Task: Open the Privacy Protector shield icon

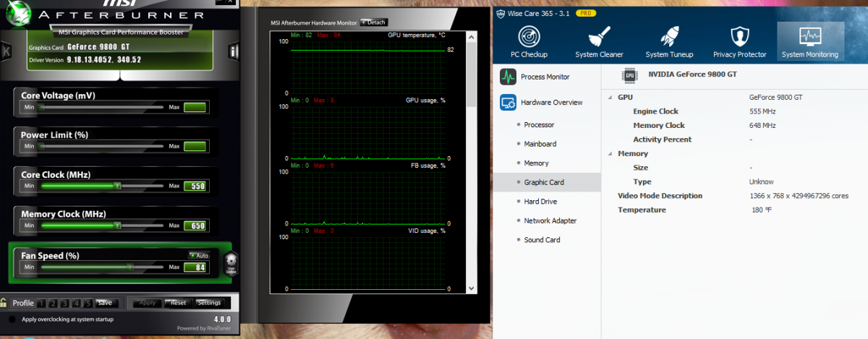Action: point(739,43)
